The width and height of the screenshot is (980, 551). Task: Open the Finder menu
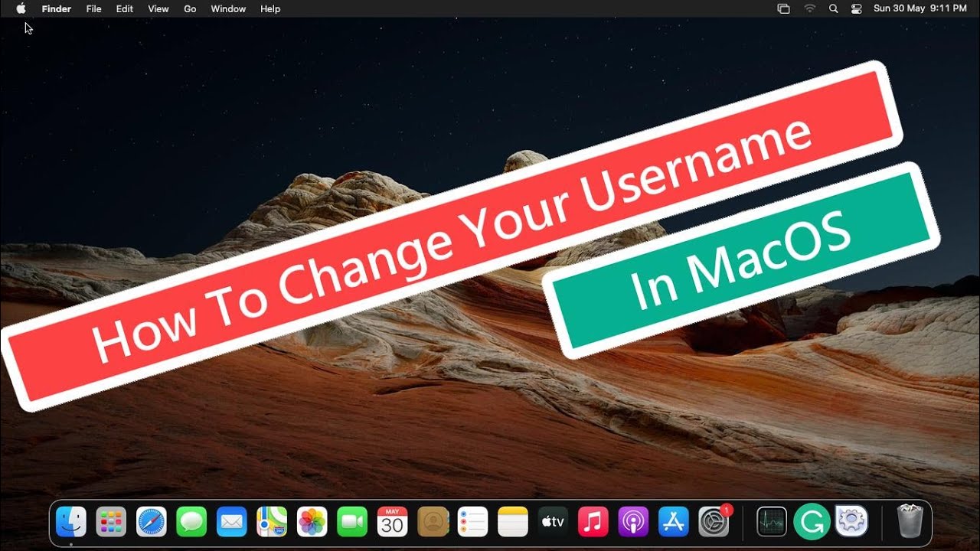[x=57, y=8]
